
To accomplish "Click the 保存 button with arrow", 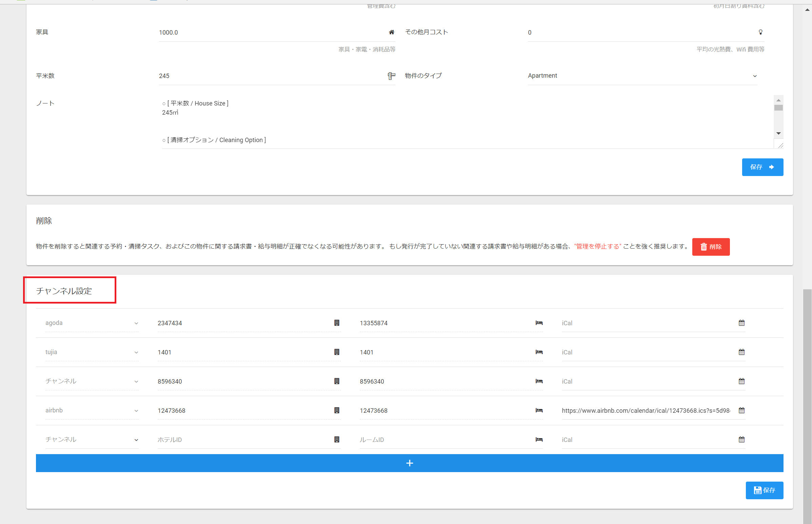I will [x=762, y=167].
